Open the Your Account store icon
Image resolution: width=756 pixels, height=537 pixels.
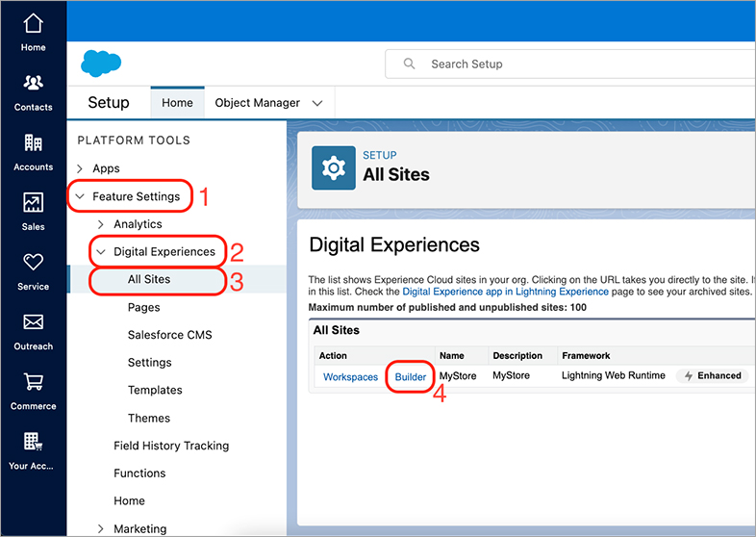(x=33, y=441)
